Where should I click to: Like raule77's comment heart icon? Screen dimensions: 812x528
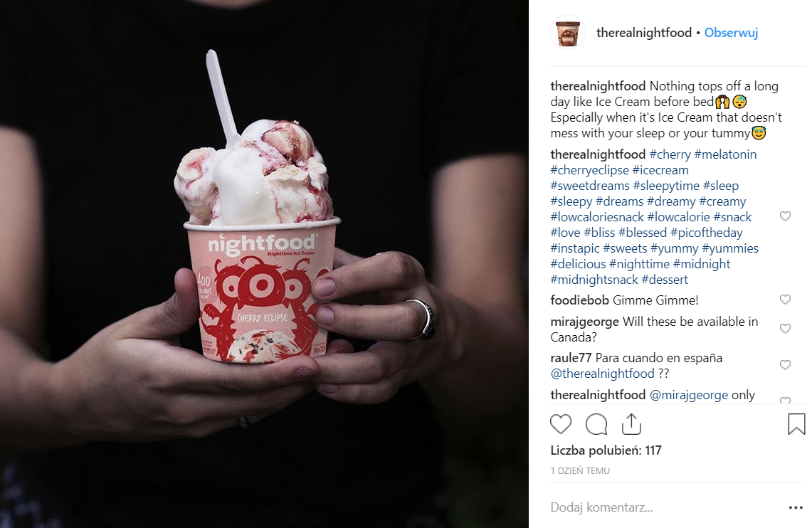(x=785, y=364)
